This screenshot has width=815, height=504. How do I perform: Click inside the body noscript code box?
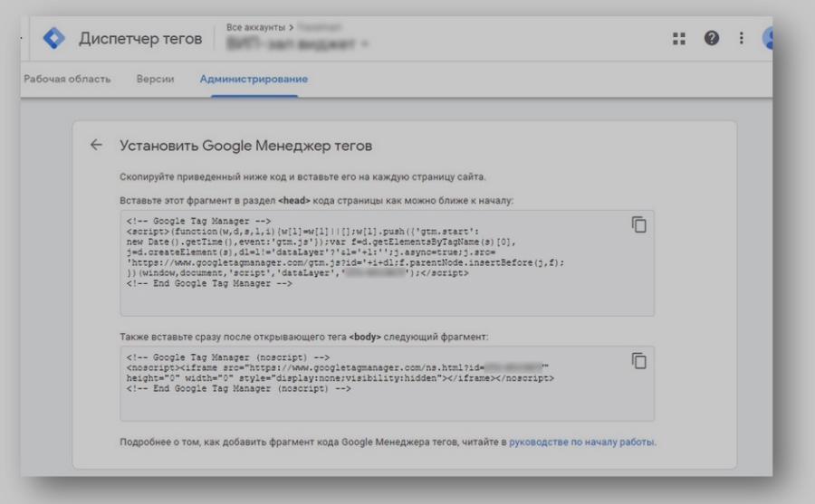(388, 384)
